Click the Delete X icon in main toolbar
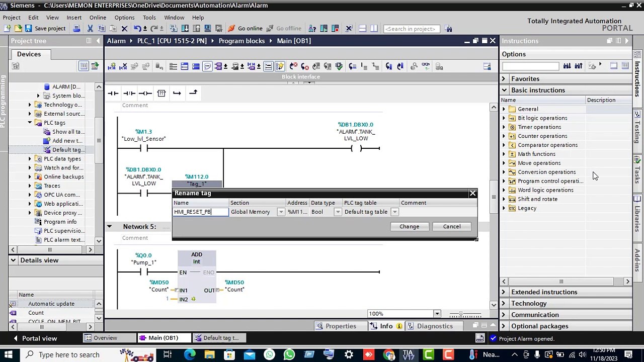Viewport: 644px width, 362px height. coord(124,29)
